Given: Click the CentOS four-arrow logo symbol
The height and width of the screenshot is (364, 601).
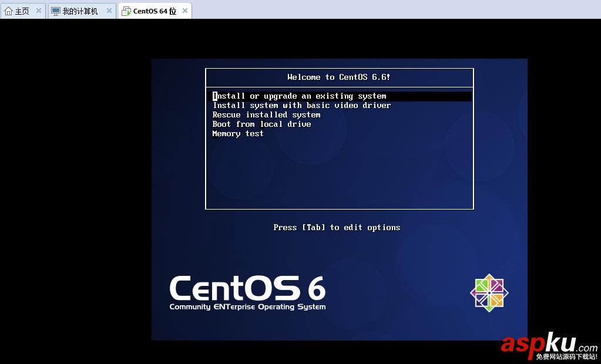Looking at the screenshot, I should [488, 292].
